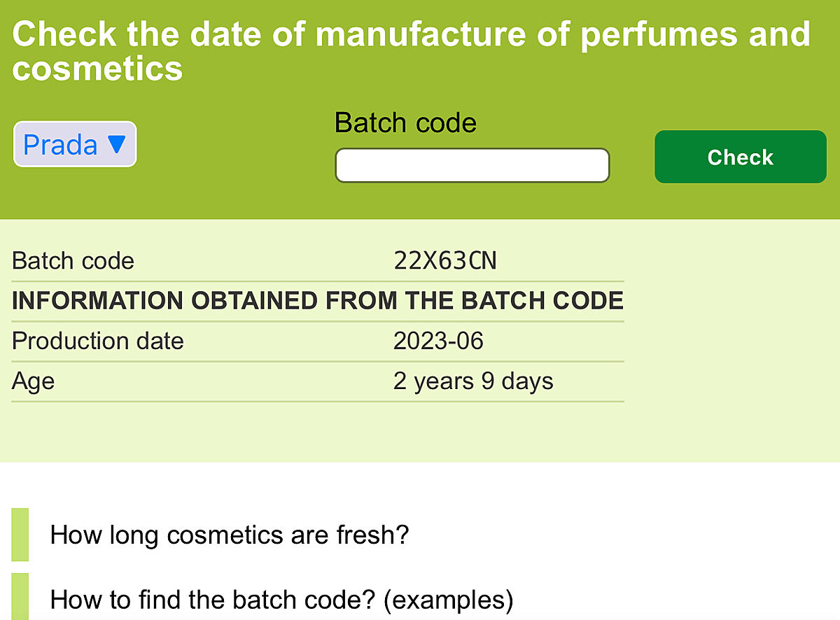Viewport: 840px width, 620px height.
Task: Click green marker beside "How long cosmetics are fresh?"
Action: [x=20, y=535]
